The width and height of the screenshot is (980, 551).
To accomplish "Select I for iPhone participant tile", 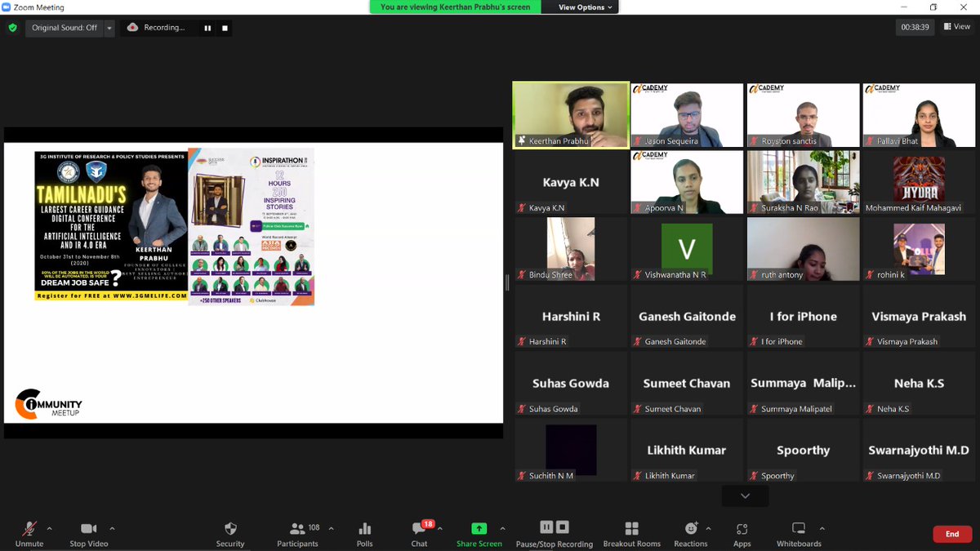I will (803, 316).
